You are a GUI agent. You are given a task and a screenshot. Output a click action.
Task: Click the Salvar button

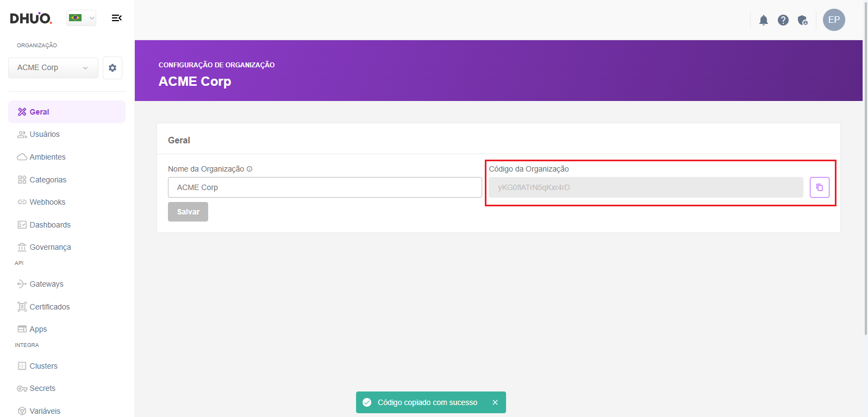pyautogui.click(x=188, y=212)
